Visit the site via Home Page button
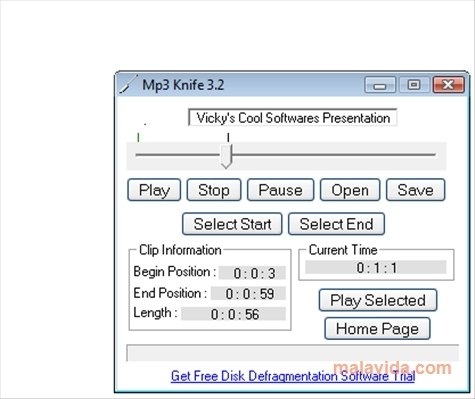Image resolution: width=475 pixels, height=399 pixels. tap(377, 329)
